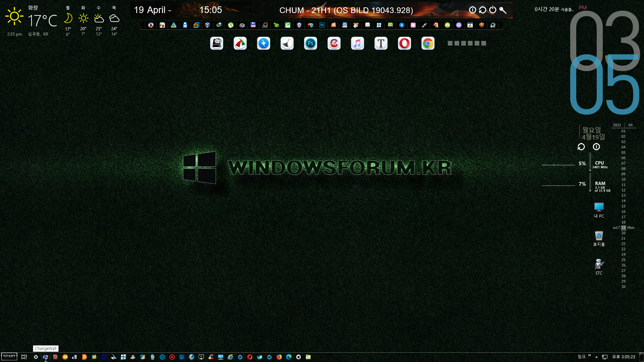This screenshot has height=362, width=644.
Task: Click the 17°C current temperature
Action: tap(43, 21)
